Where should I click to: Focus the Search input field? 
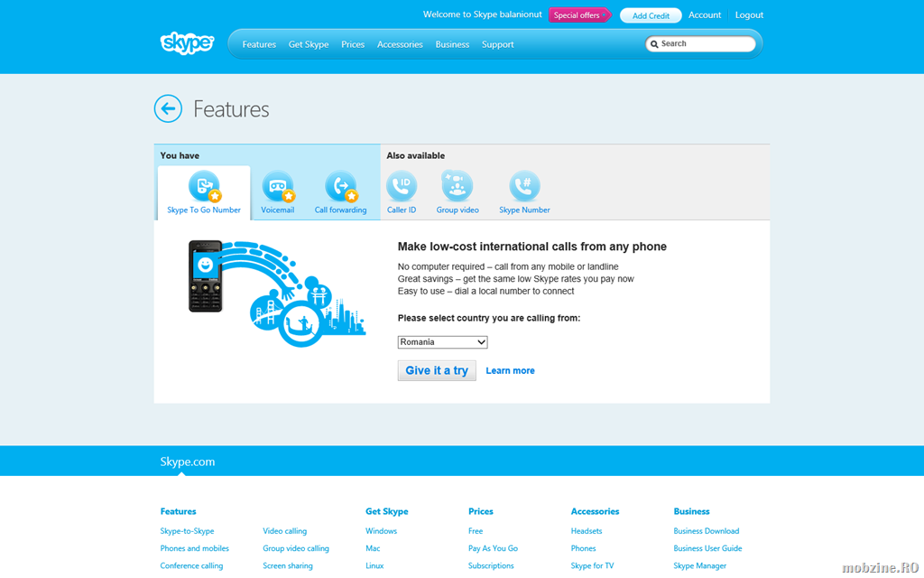click(x=700, y=44)
